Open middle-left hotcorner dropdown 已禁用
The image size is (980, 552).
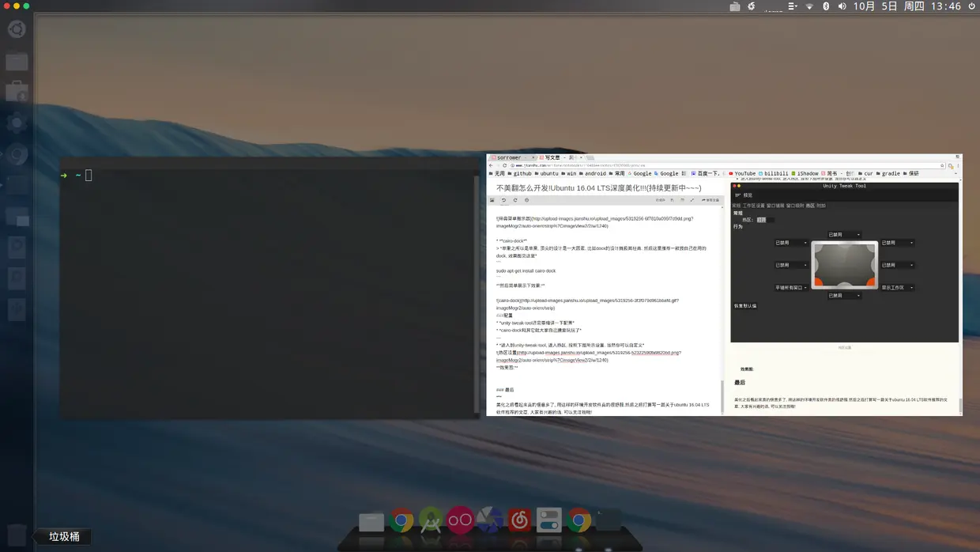coord(791,265)
